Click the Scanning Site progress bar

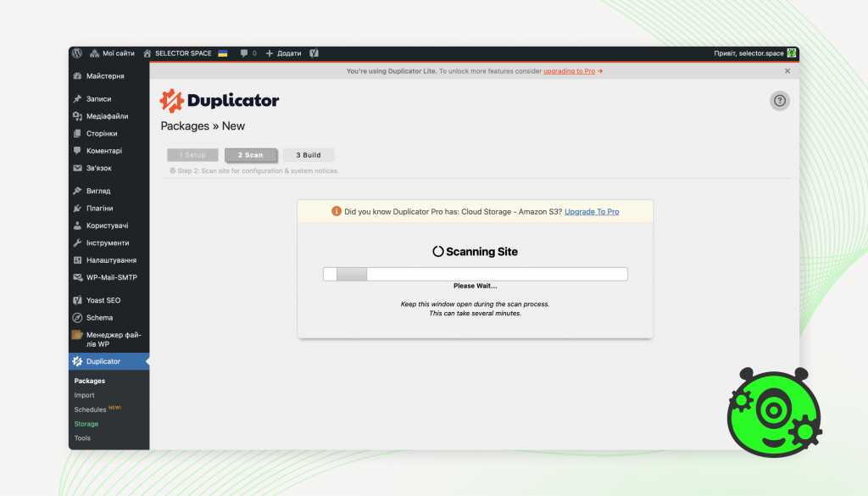coord(475,273)
